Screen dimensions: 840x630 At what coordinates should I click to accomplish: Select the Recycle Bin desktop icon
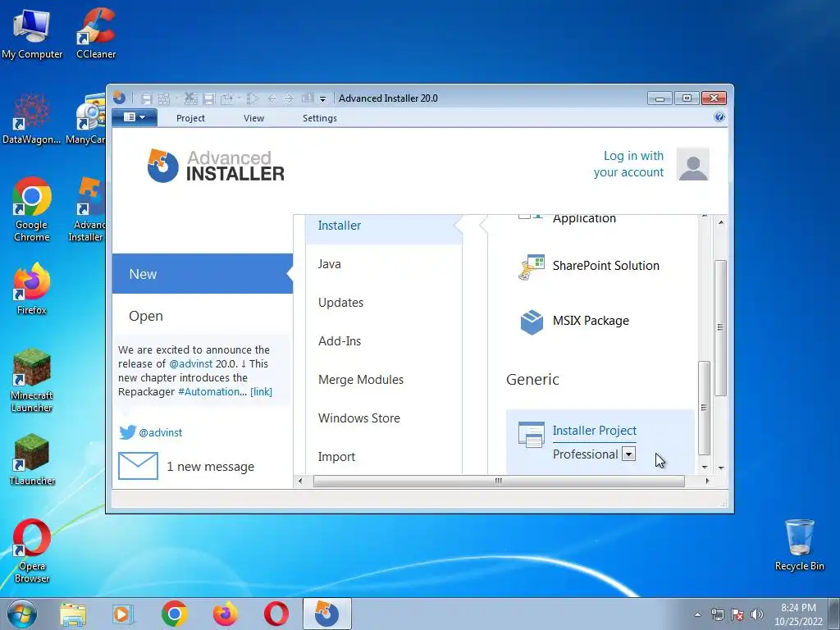(799, 546)
